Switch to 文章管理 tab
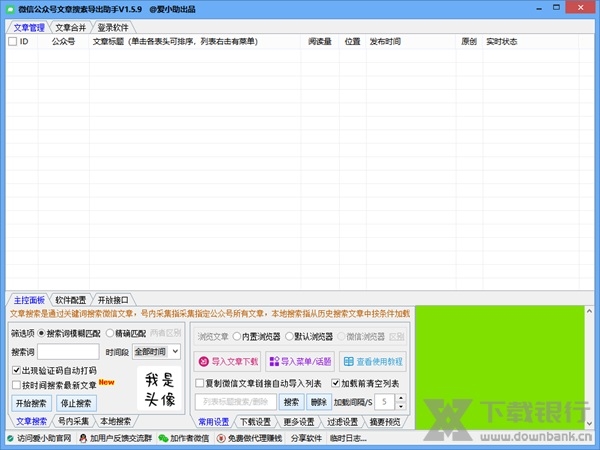Image resolution: width=600 pixels, height=450 pixels. [29, 28]
